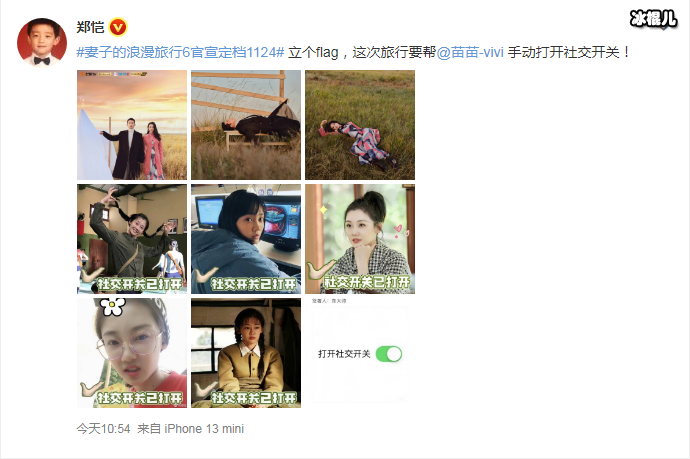Open the sunset couple poster thumbnail
This screenshot has height=459, width=690.
point(132,125)
